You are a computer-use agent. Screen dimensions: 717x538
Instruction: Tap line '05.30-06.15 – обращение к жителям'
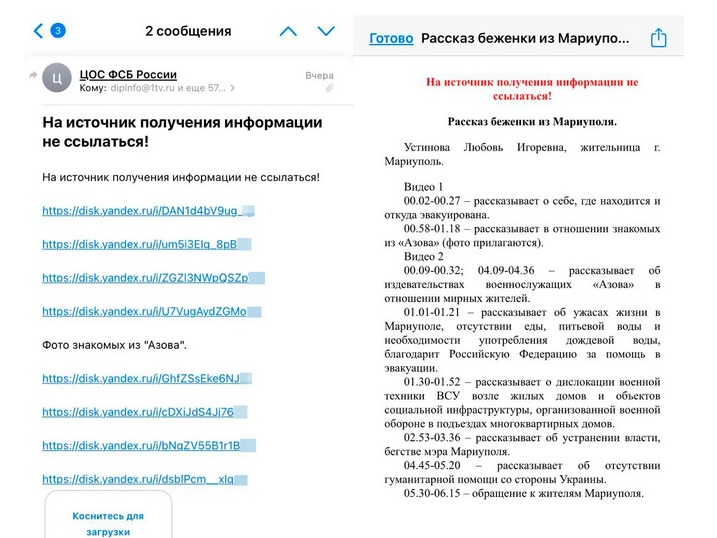pos(524,494)
